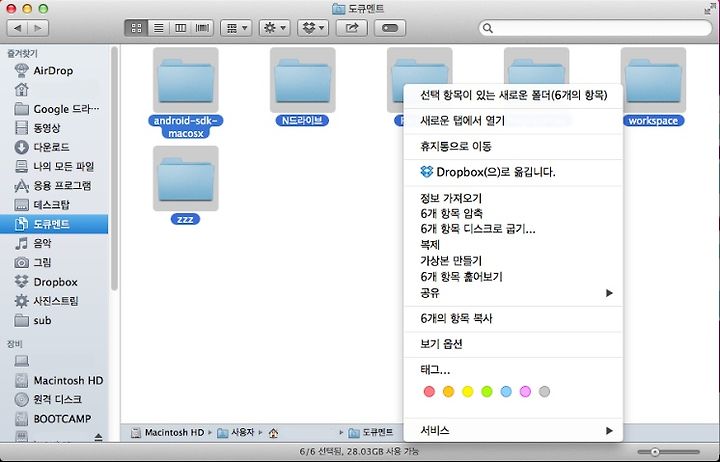Click the sidebar scrollbar
Image resolution: width=720 pixels, height=462 pixels.
(114, 168)
